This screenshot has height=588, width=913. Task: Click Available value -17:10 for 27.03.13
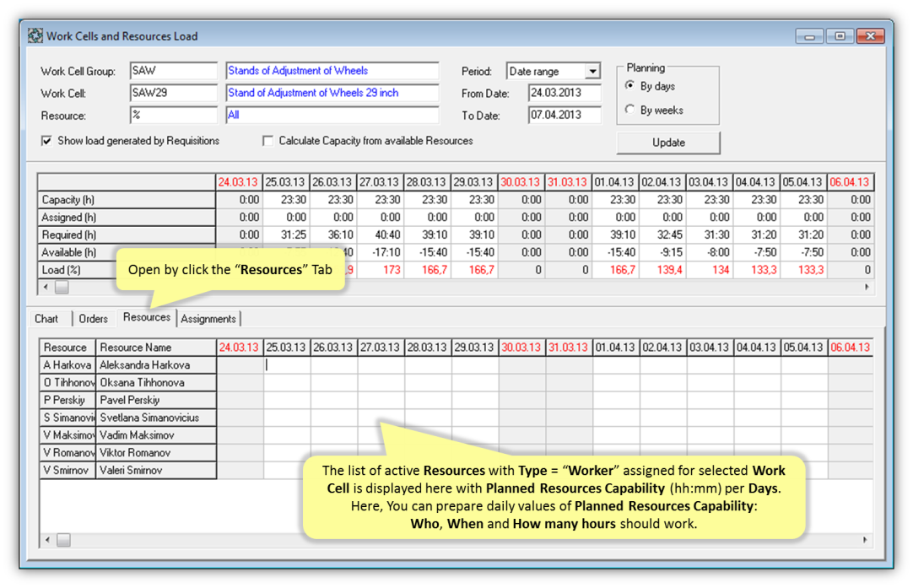[x=379, y=252]
